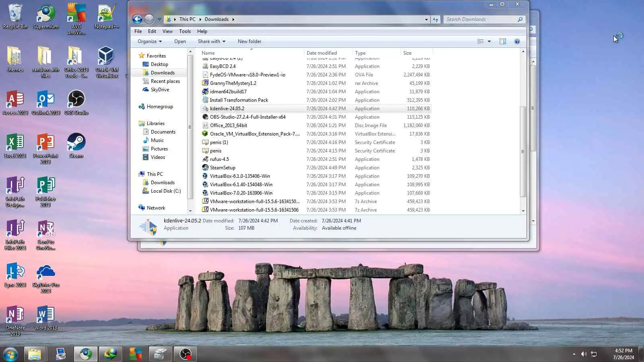Select the Office 2013 Tools desktop folder
Viewport: 644px width, 362px height.
[x=76, y=62]
